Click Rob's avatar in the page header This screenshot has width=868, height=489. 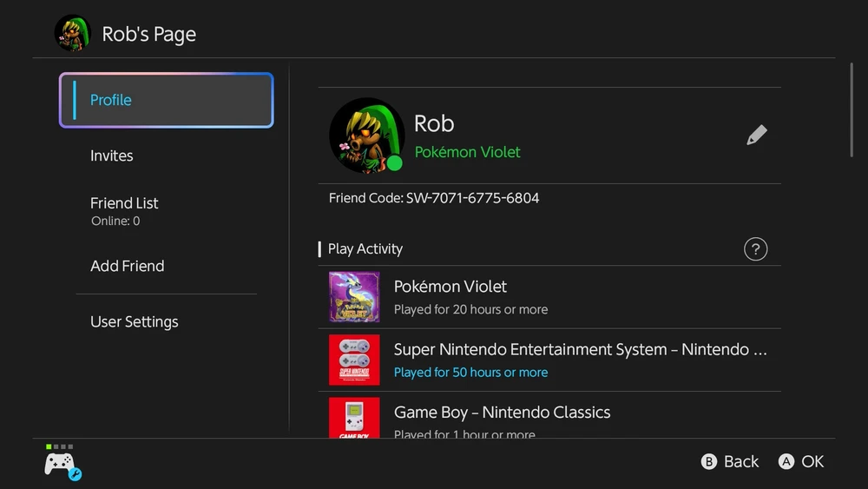[73, 33]
